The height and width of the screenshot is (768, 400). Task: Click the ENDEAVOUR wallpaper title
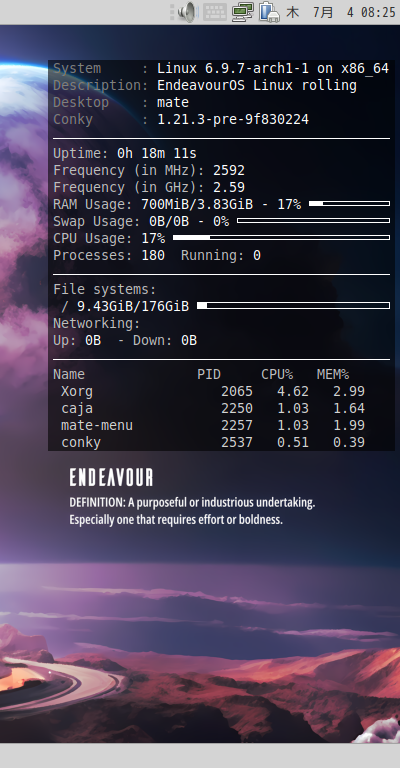click(111, 477)
